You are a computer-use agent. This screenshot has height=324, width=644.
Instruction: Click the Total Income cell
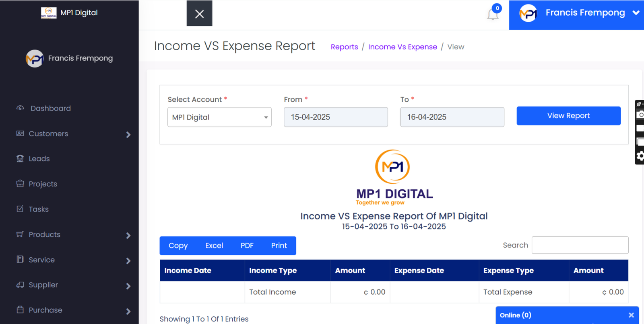point(287,292)
